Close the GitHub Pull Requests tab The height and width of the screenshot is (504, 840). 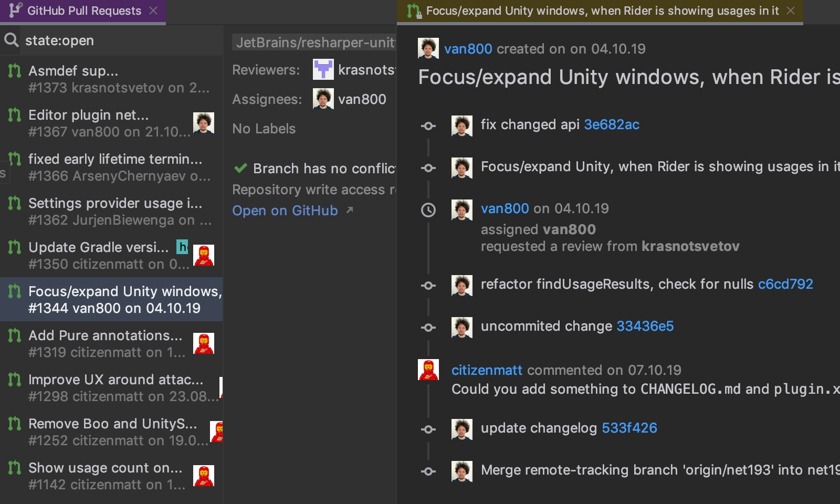[x=153, y=11]
